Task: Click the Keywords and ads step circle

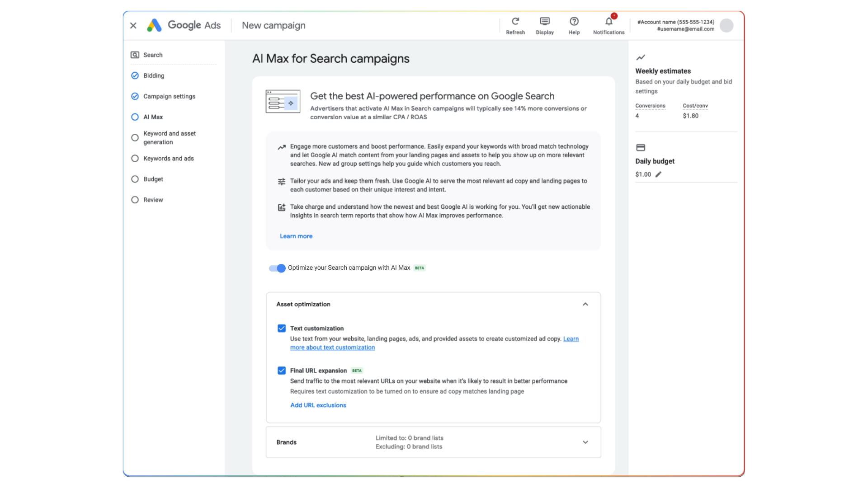Action: 135,159
